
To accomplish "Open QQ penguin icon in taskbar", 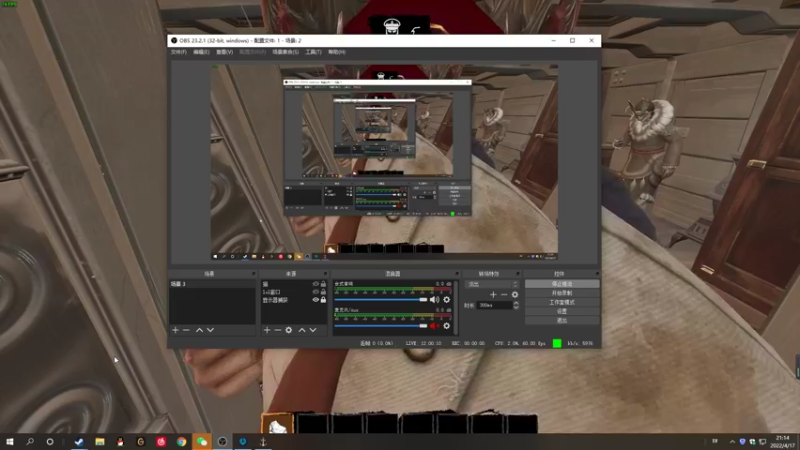I will point(120,441).
